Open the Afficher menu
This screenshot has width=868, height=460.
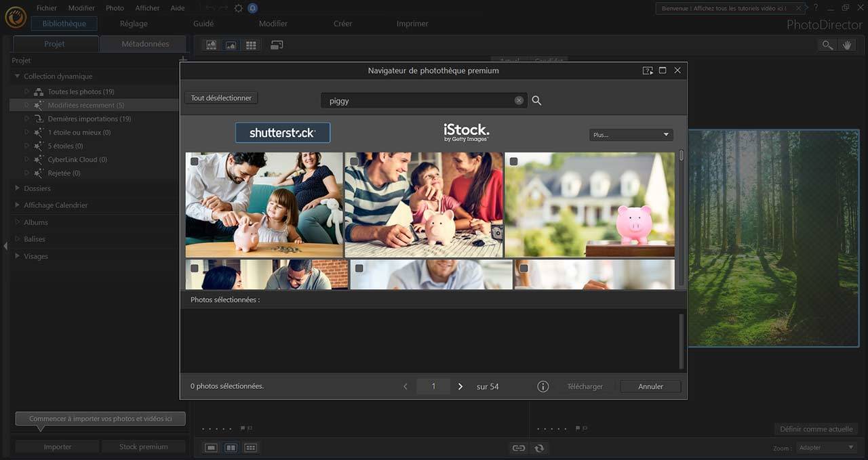(x=147, y=8)
